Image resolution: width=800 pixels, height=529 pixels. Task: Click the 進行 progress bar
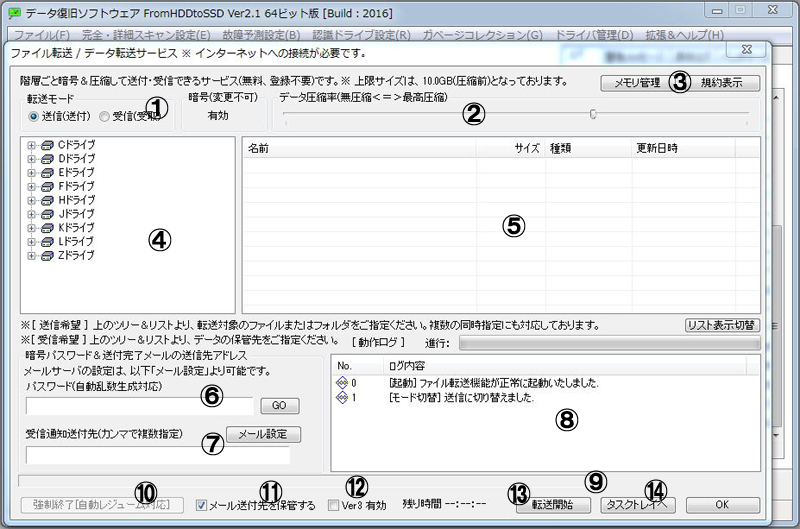click(x=610, y=343)
